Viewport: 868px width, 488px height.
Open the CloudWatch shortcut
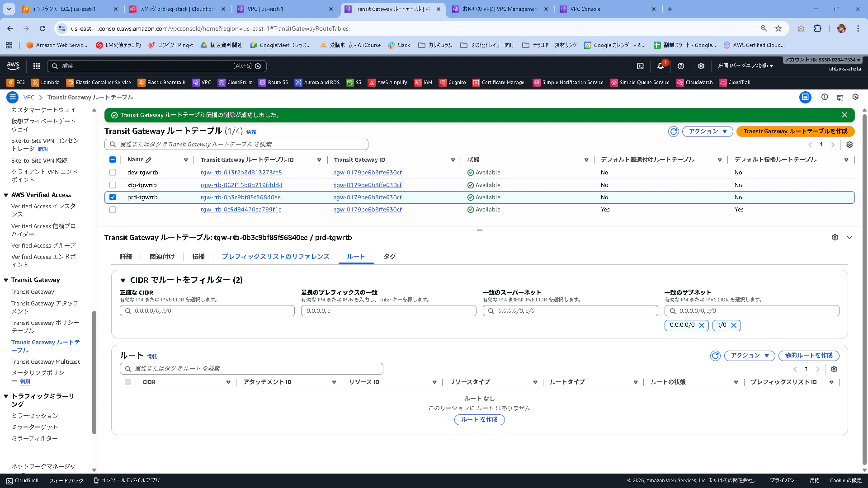coord(694,83)
